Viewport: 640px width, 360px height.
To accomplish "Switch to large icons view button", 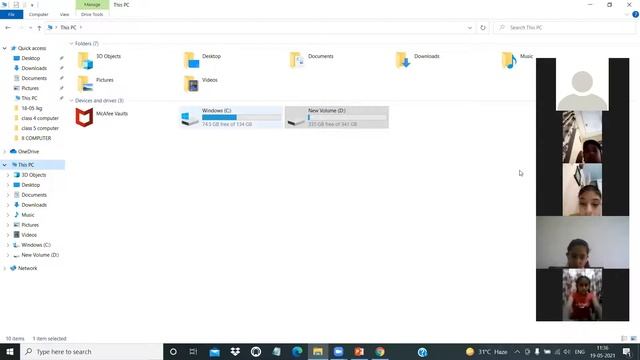I will 633,338.
